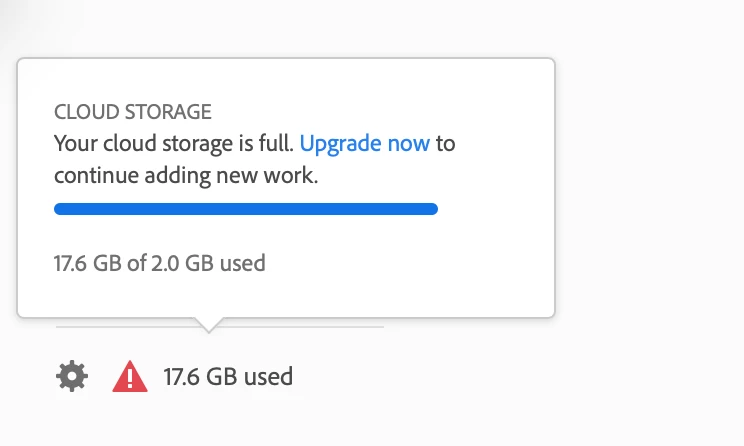Open settings via the gear icon
Screen dimensions: 744x446
tap(72, 376)
